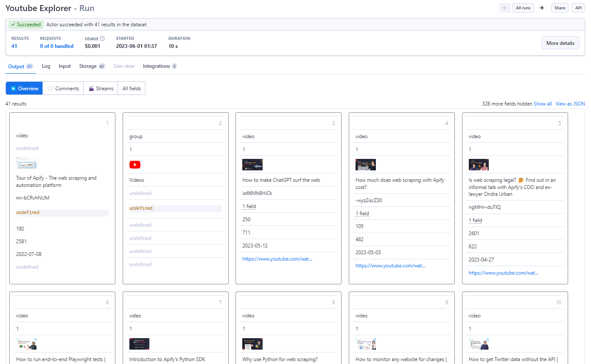Viewport: 591px width, 364px height.
Task: Open YouTube link in card 4
Action: coord(390,266)
